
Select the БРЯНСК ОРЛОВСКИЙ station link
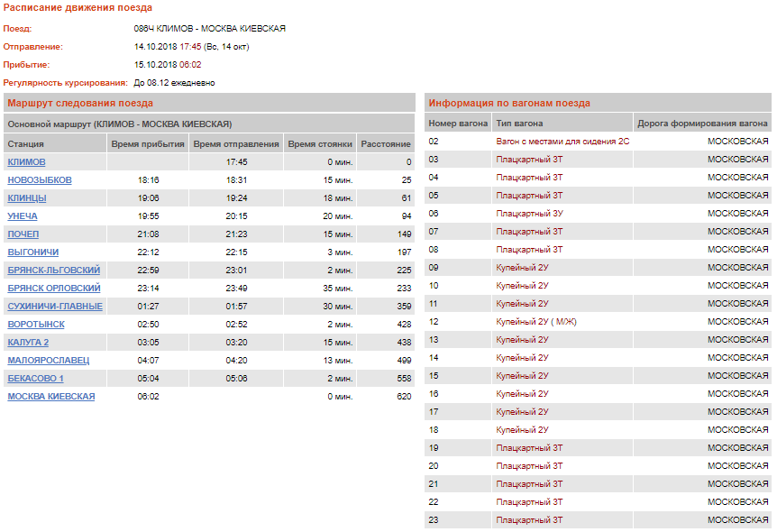[x=54, y=289]
